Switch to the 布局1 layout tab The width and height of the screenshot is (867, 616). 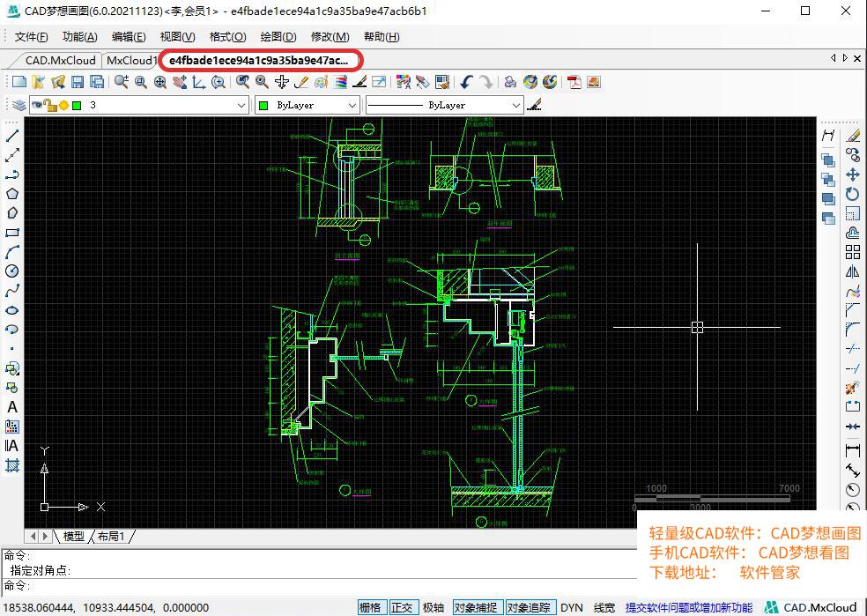click(111, 536)
